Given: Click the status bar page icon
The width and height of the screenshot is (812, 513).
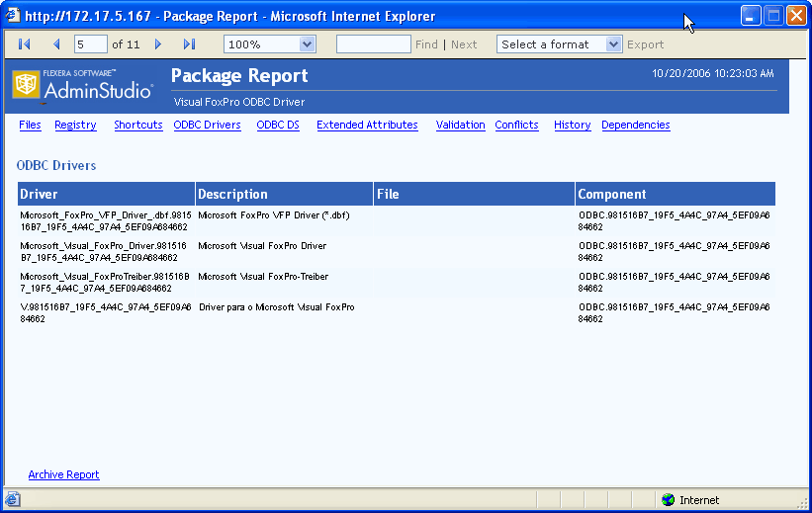Looking at the screenshot, I should pos(13,500).
